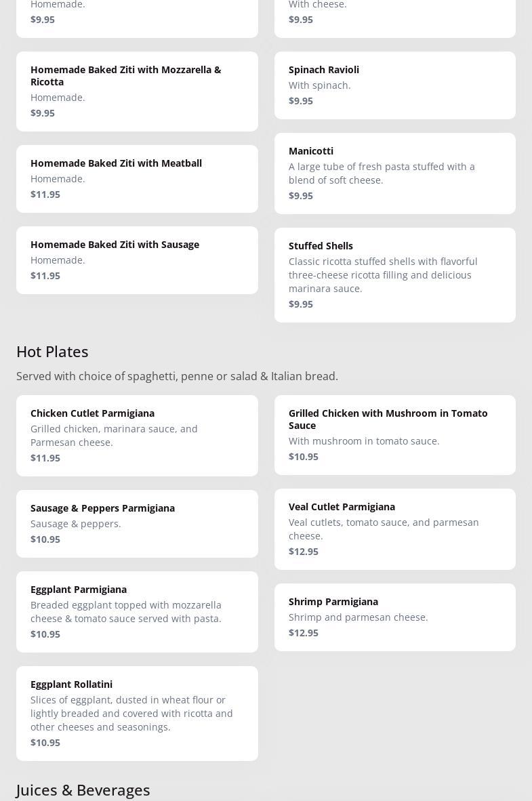This screenshot has height=801, width=532.
Task: Click the $12.95 price under Shrimp Parmigiana
Action: pos(304,632)
